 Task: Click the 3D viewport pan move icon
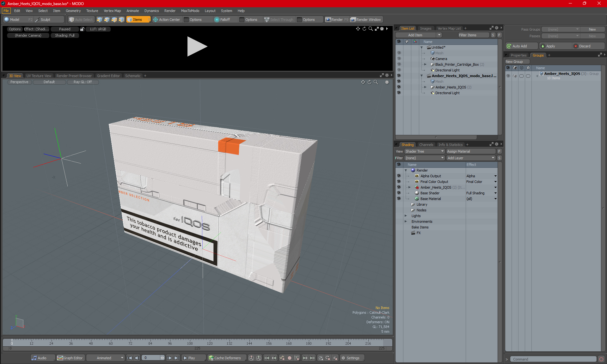tap(363, 82)
